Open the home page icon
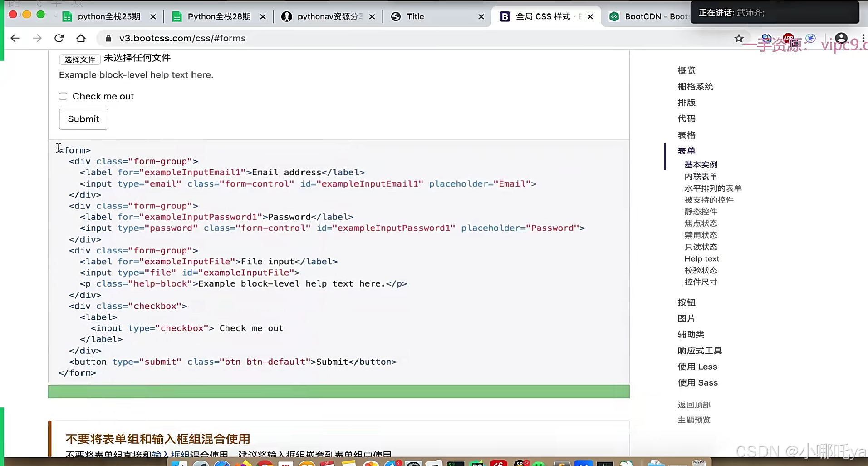This screenshot has width=868, height=466. point(81,38)
